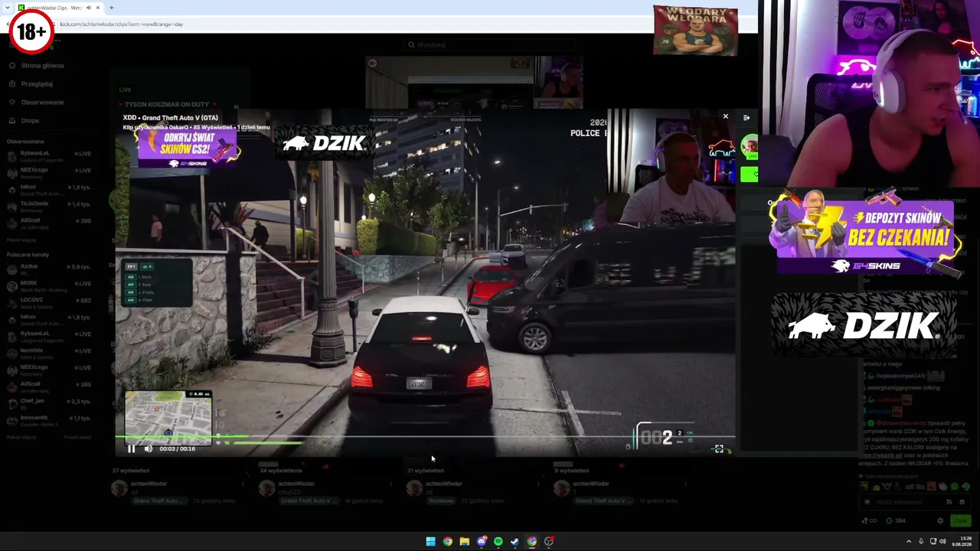Close the achtenWlodar Clips browser tab

tap(99, 8)
